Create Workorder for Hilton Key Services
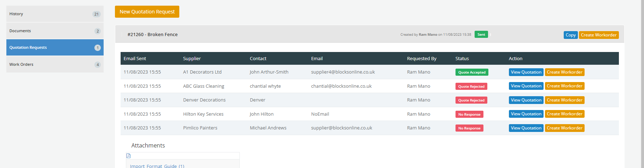This screenshot has height=168, width=644. pyautogui.click(x=564, y=114)
